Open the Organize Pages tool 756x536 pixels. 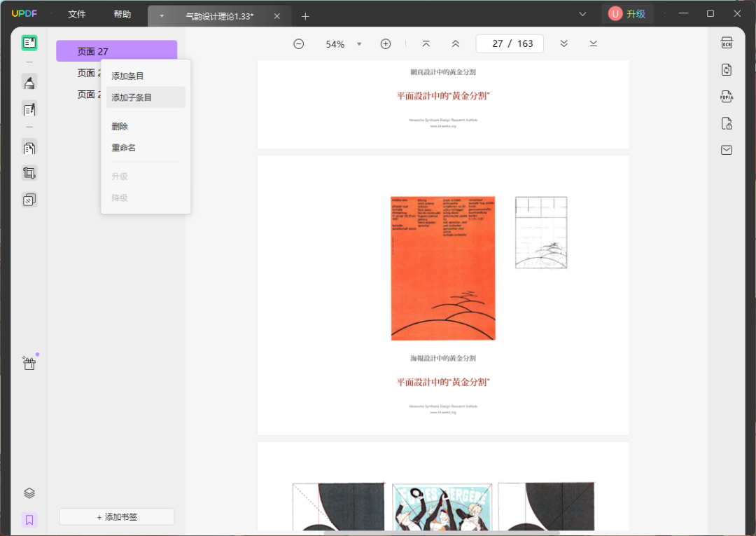(29, 148)
